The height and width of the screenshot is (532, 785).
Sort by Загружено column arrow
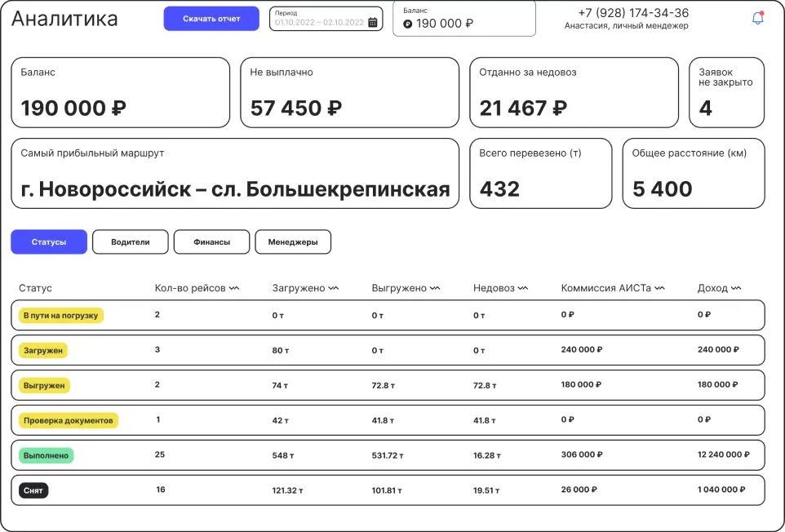point(334,288)
